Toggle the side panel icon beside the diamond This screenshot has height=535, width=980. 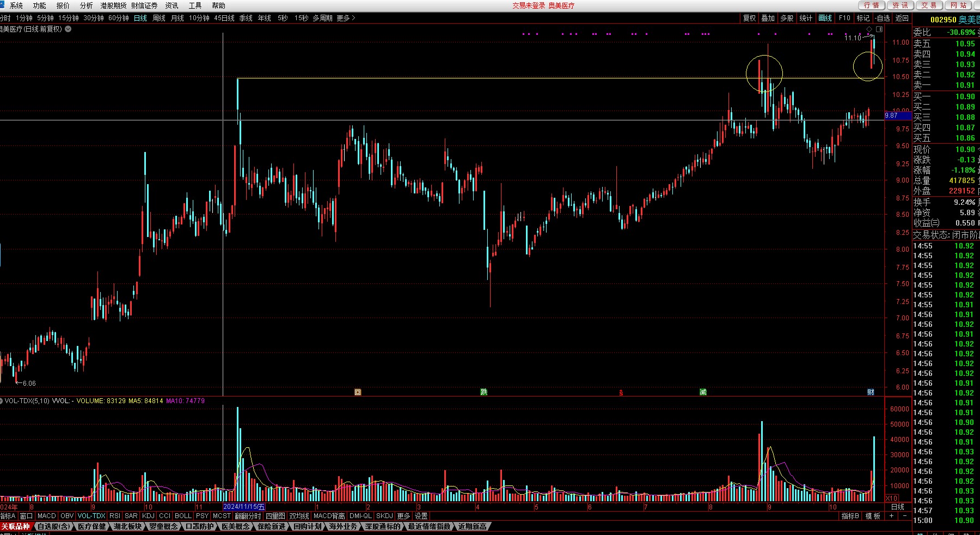tap(879, 29)
